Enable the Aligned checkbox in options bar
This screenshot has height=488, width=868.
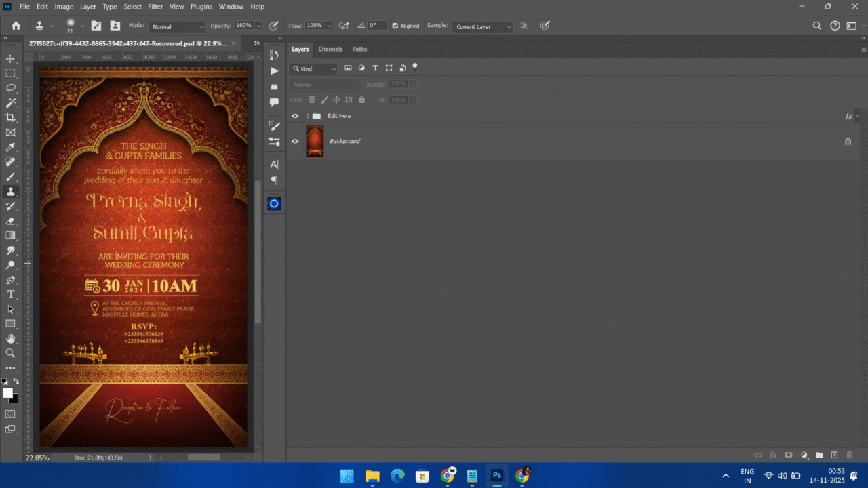tap(394, 26)
